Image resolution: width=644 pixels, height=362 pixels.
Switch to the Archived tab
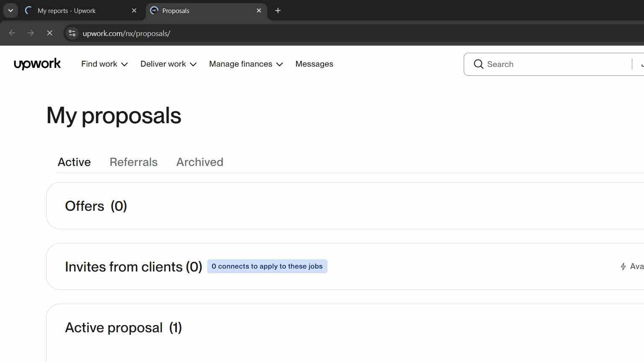click(x=200, y=162)
